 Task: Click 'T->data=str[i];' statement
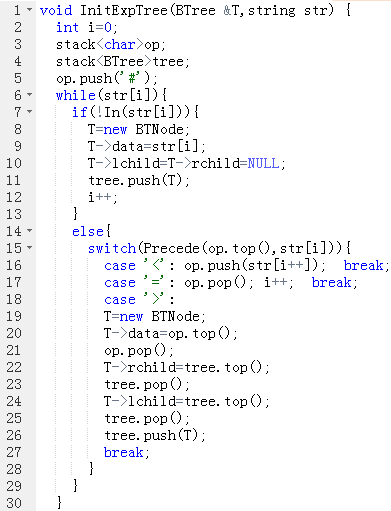[x=147, y=146]
